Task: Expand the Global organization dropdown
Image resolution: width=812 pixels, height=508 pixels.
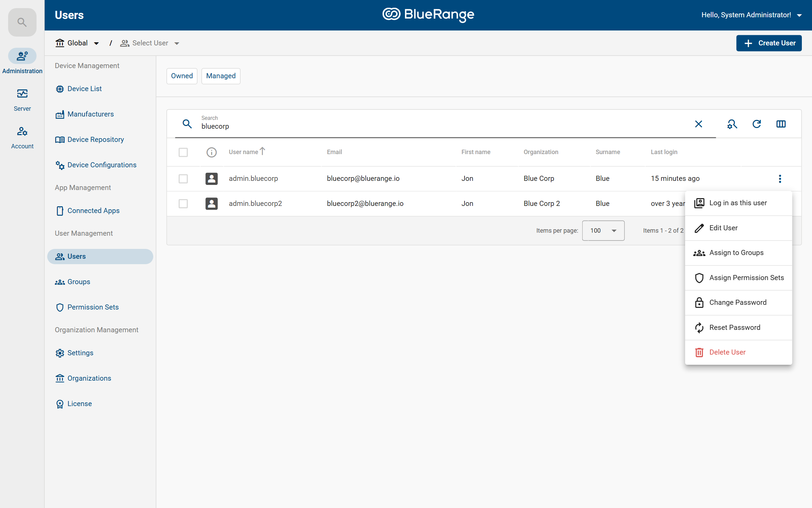Action: (77, 43)
